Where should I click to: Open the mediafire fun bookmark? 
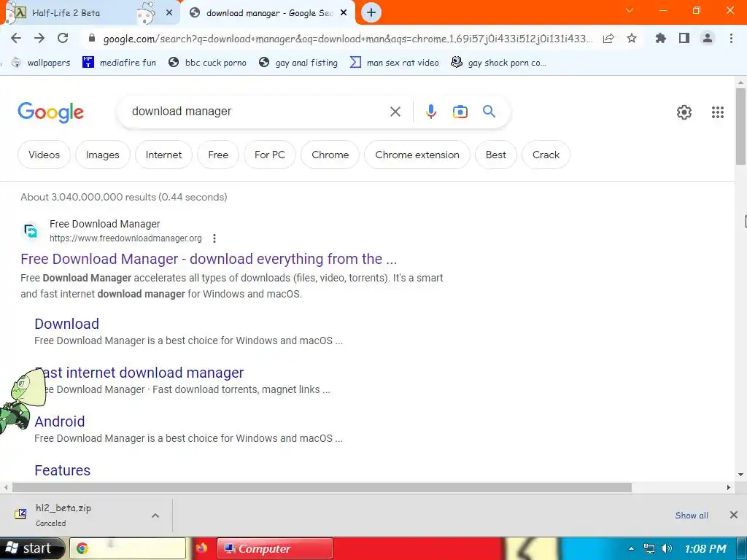coord(119,63)
